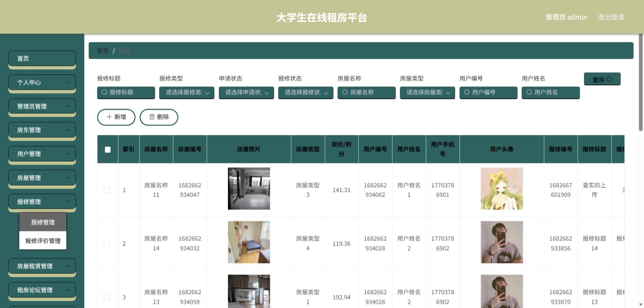Select the 报修管理 submenu item
Screen dimensions: 644x308
point(43,222)
